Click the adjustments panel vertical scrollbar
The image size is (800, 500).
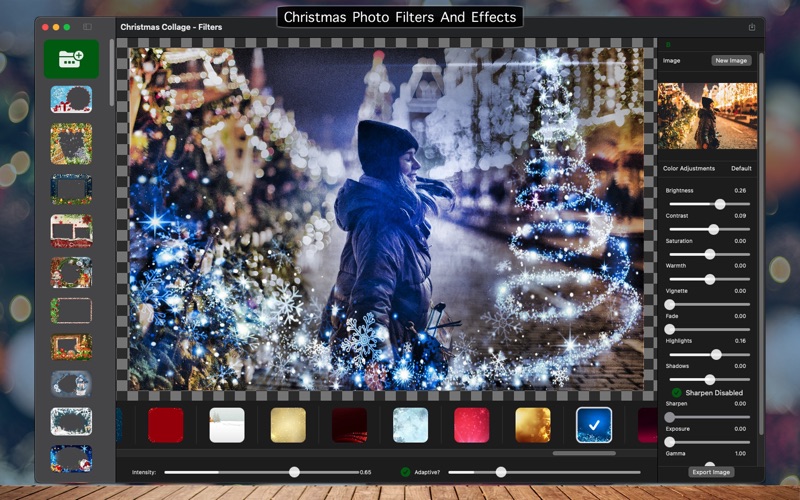click(761, 244)
